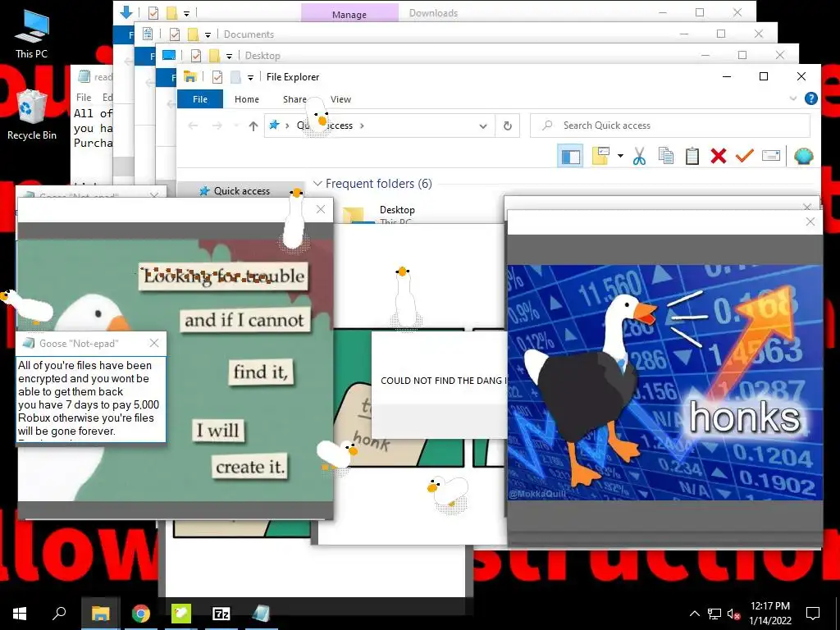Click the Looking for trouble goose meme

tap(176, 370)
